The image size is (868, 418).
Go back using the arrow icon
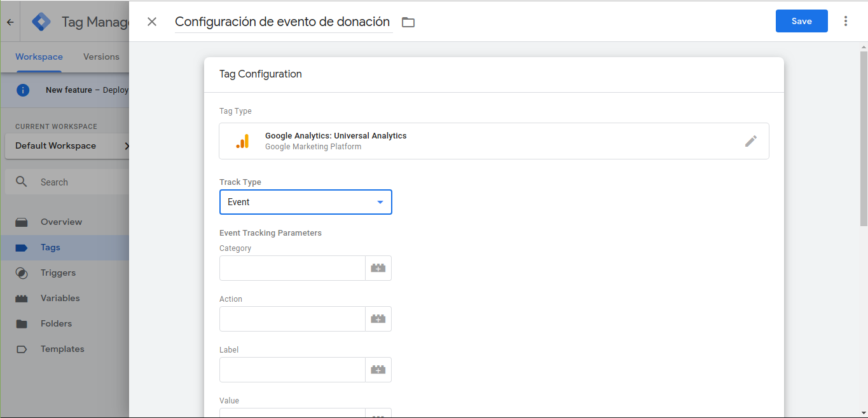point(10,22)
